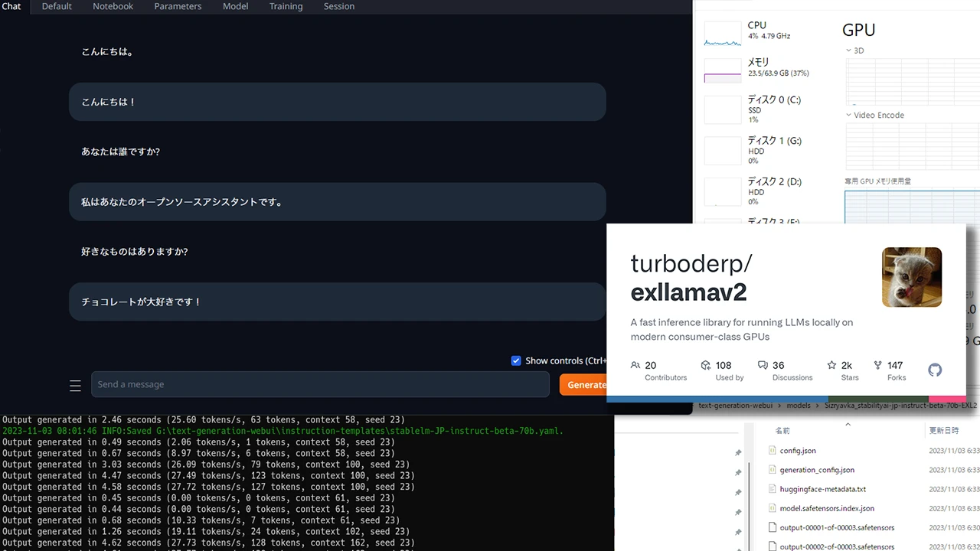The image size is (980, 551).
Task: Click the sort arrow above the name column
Action: pos(848,424)
